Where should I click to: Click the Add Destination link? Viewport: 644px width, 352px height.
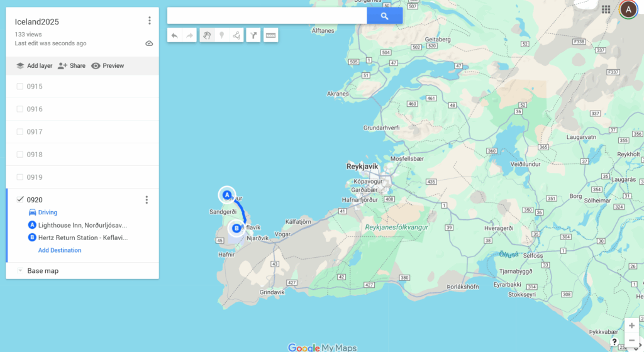(60, 250)
